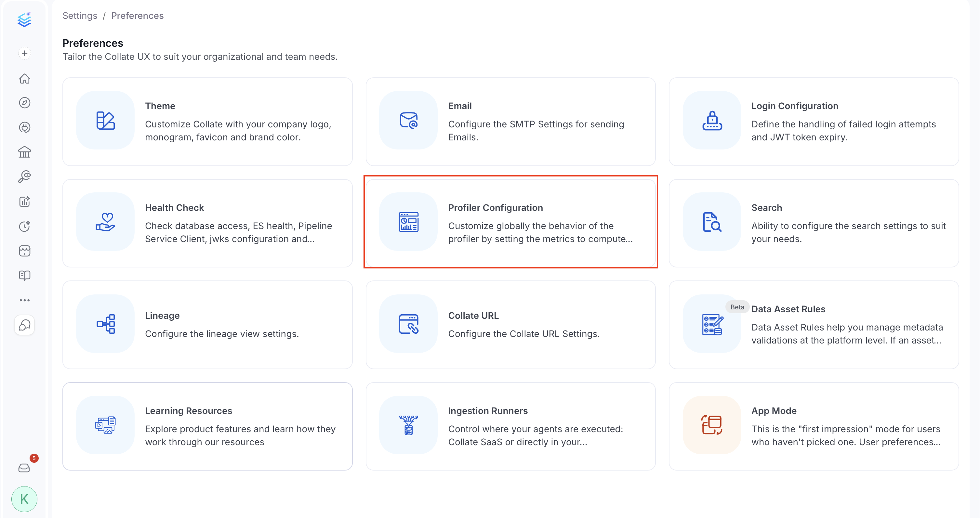Open the Health Check title
This screenshot has width=980, height=518.
(x=174, y=208)
